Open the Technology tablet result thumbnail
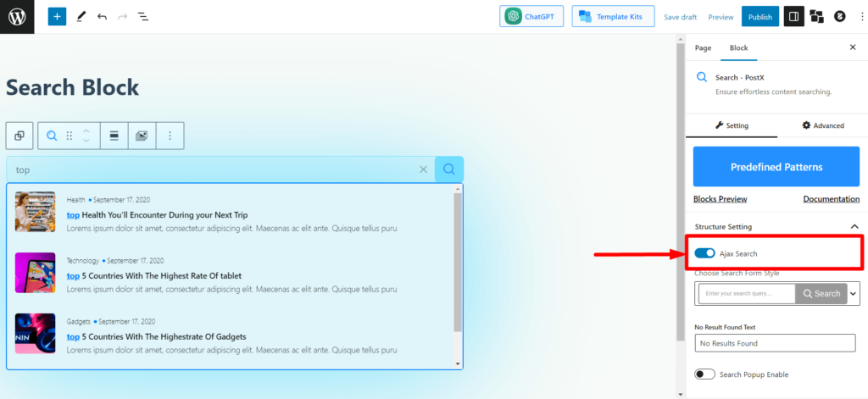Viewport: 868px width, 399px height. [x=36, y=273]
